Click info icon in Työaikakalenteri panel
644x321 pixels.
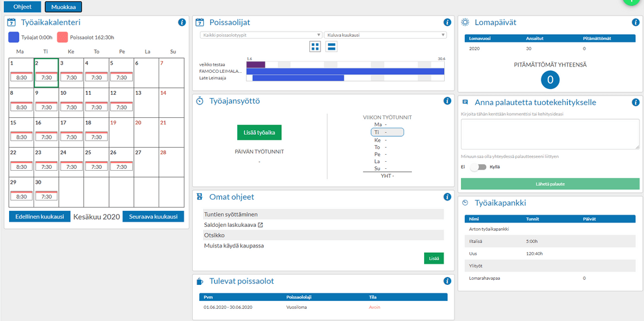click(x=182, y=23)
